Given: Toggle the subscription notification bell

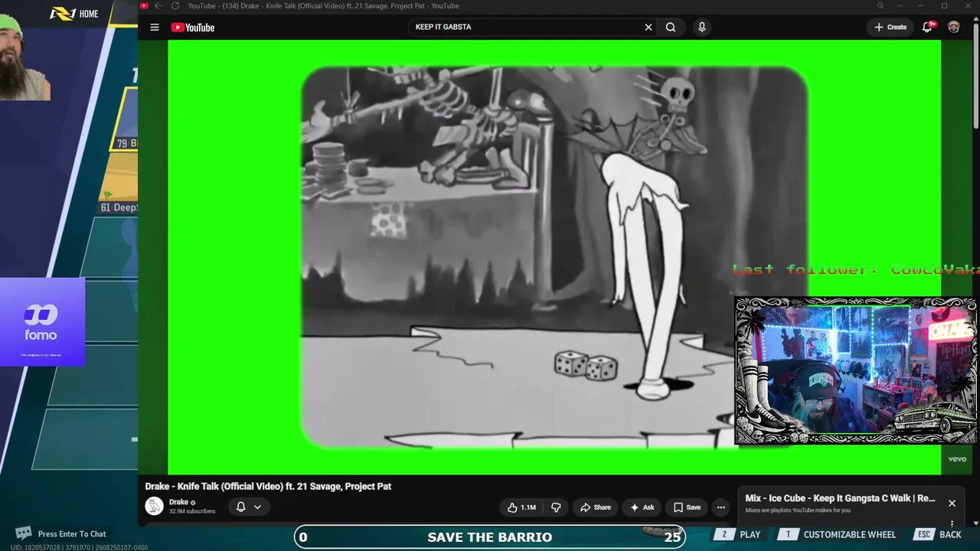Looking at the screenshot, I should [249, 507].
